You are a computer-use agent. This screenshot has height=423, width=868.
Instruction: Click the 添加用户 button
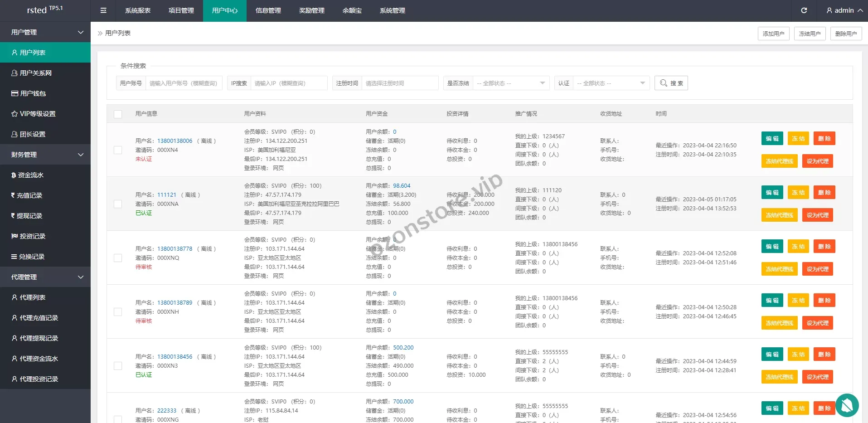tap(773, 34)
